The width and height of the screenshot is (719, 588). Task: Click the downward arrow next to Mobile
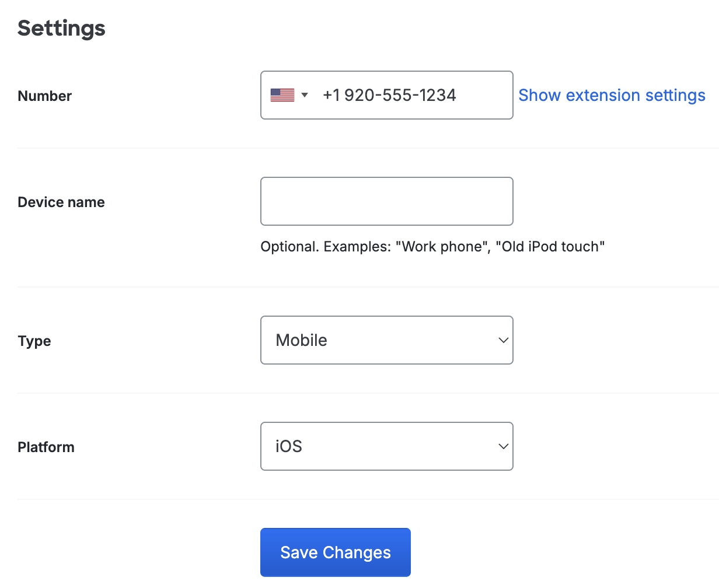[502, 340]
